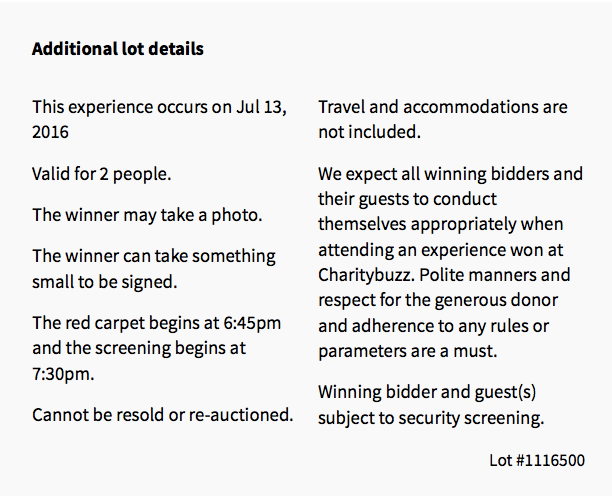Image resolution: width=612 pixels, height=499 pixels.
Task: Click the We expect all winning bidders paragraph
Action: (x=450, y=262)
